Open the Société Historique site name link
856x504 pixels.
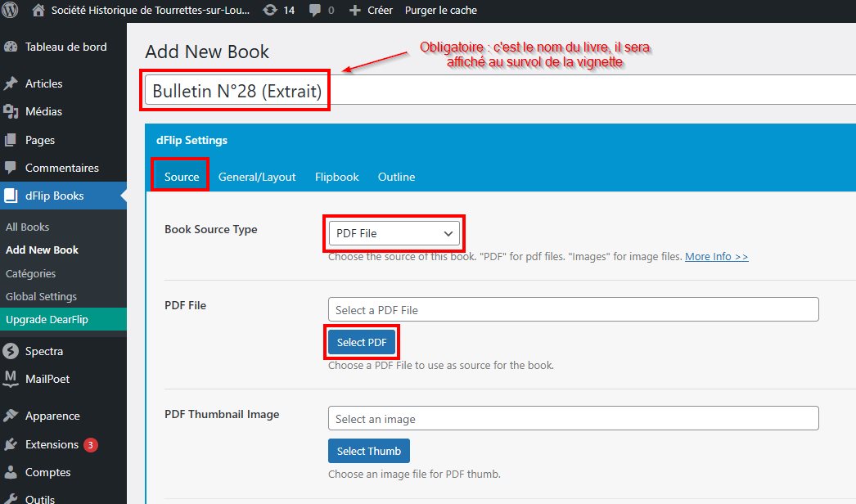tap(151, 11)
